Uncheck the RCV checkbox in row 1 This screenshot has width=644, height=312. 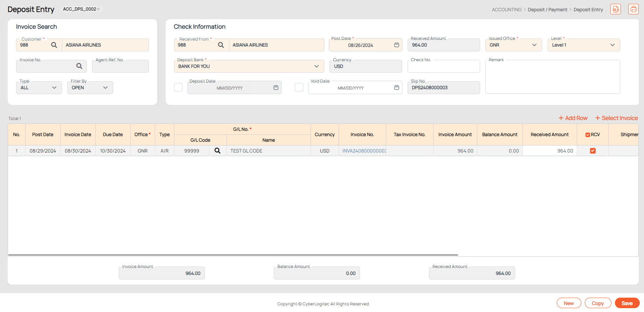point(593,151)
